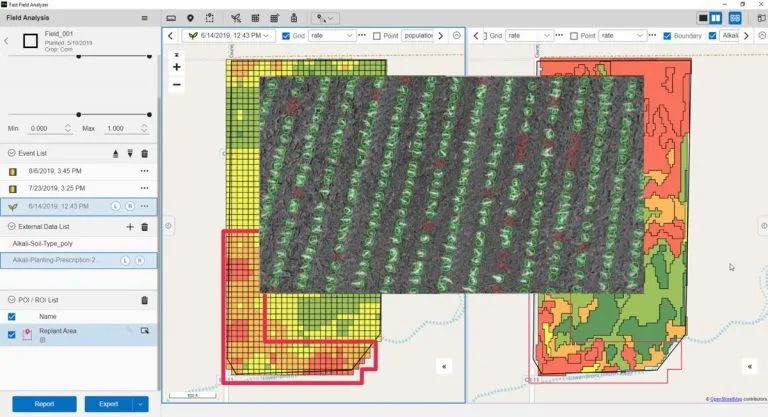
Task: Switch to quad map view layout
Action: pyautogui.click(x=735, y=18)
